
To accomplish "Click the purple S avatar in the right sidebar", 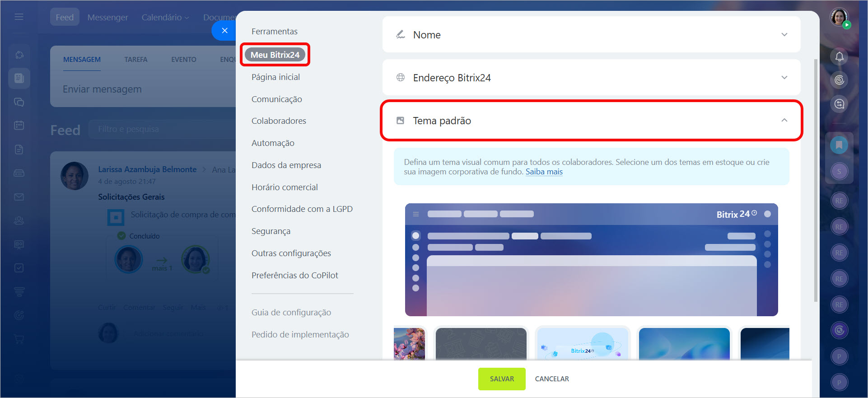I will click(x=839, y=171).
